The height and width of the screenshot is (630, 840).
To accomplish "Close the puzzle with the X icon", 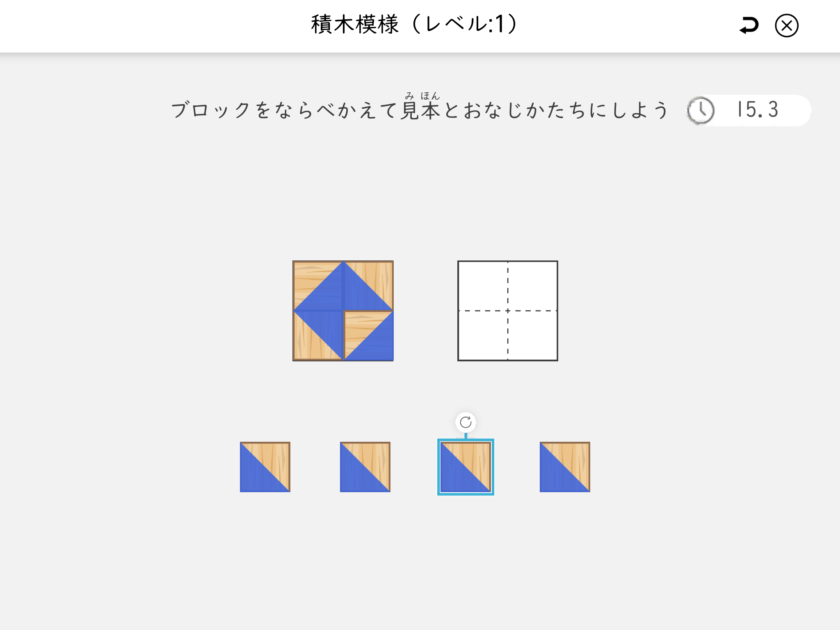I will pyautogui.click(x=786, y=26).
